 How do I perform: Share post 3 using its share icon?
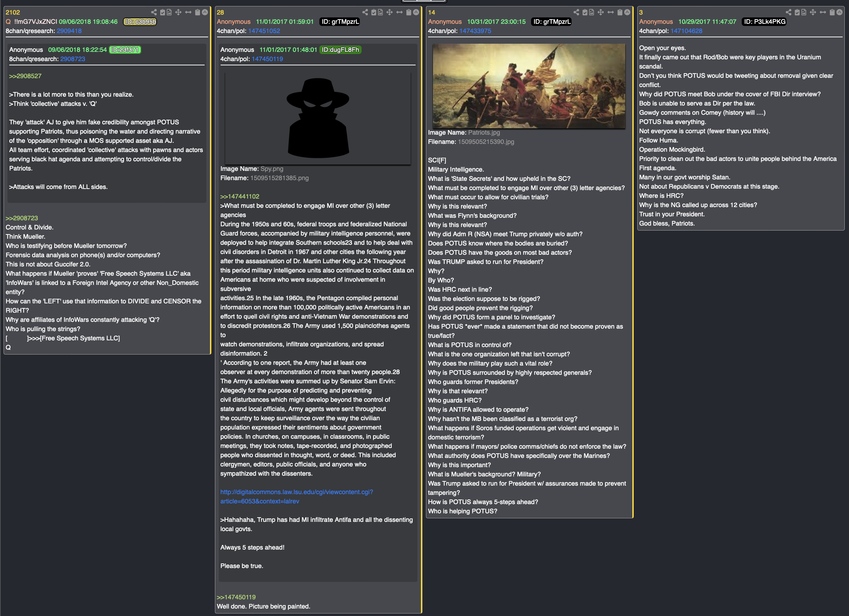click(x=788, y=12)
